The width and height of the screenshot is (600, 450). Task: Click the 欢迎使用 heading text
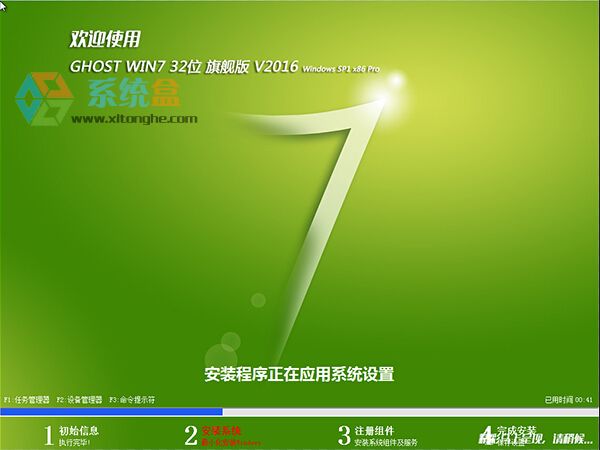click(105, 39)
